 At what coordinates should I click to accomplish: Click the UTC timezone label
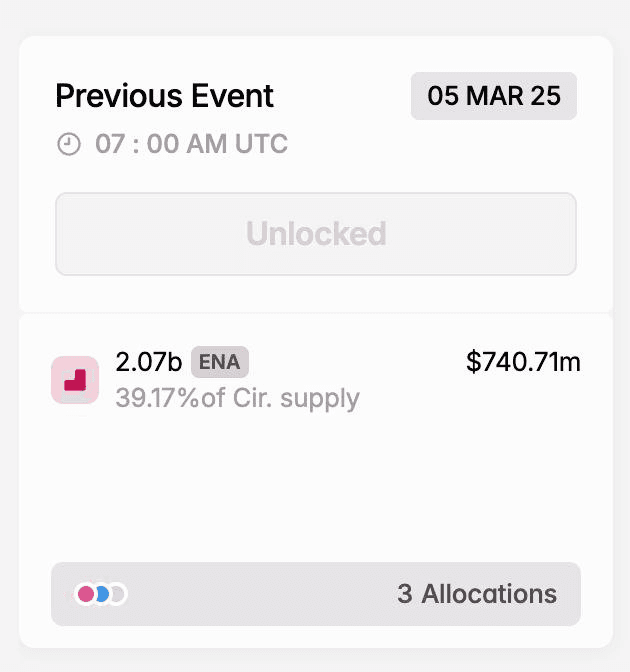(261, 144)
